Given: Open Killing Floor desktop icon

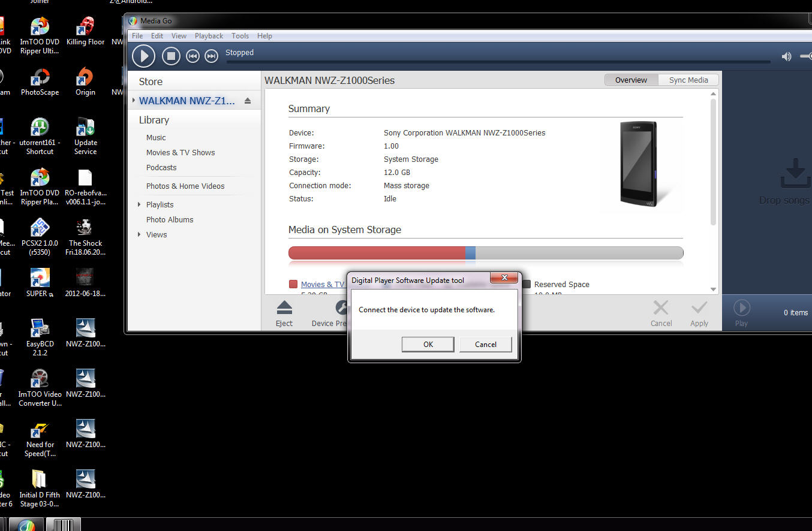Looking at the screenshot, I should pyautogui.click(x=85, y=31).
